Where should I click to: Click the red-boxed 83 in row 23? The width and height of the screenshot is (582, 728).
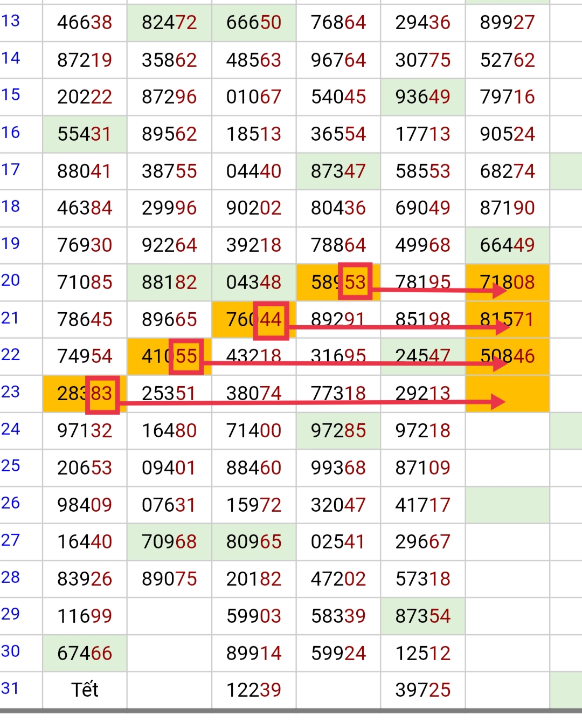(102, 394)
